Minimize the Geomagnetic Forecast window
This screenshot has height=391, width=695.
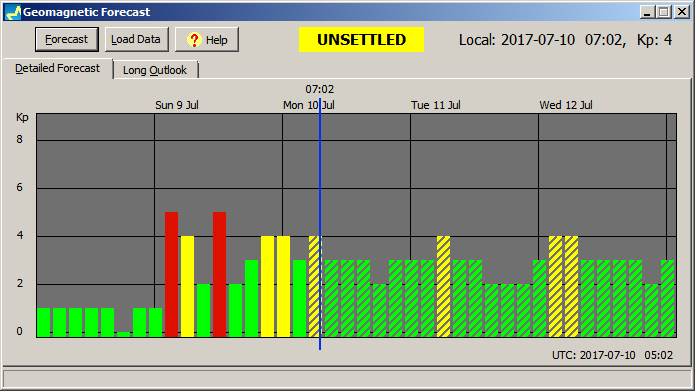[647, 12]
